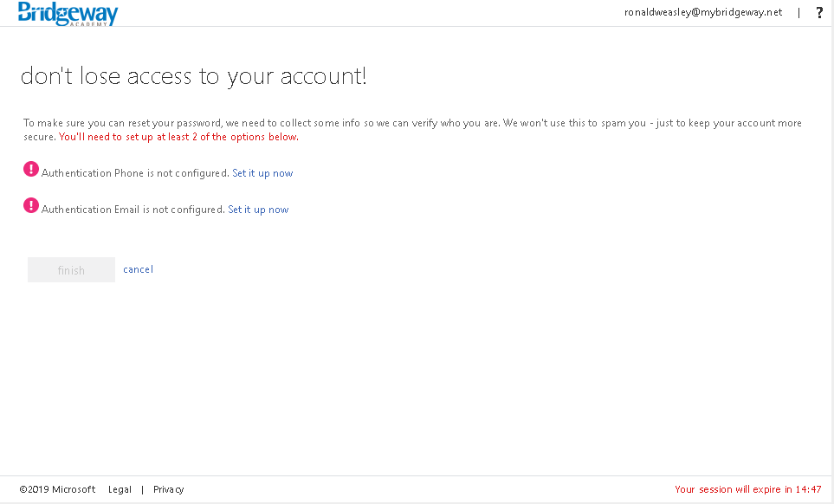Click the Bridgeway Academy logo

68,13
